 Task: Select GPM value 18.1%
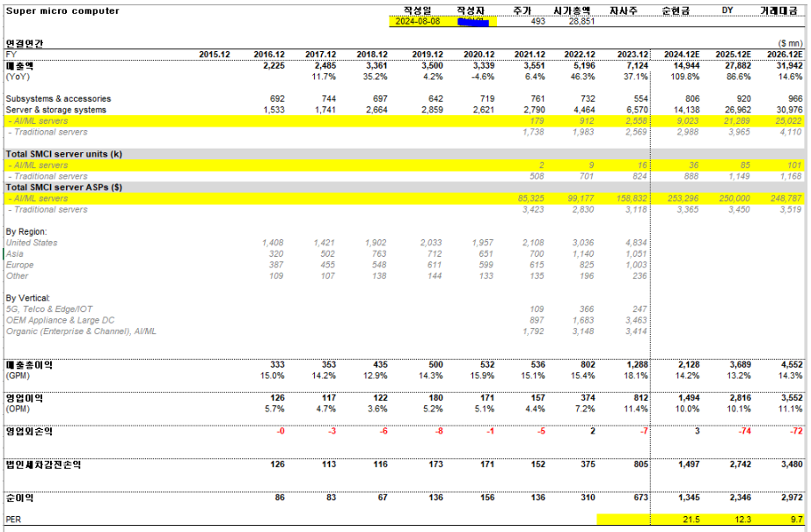coord(636,375)
